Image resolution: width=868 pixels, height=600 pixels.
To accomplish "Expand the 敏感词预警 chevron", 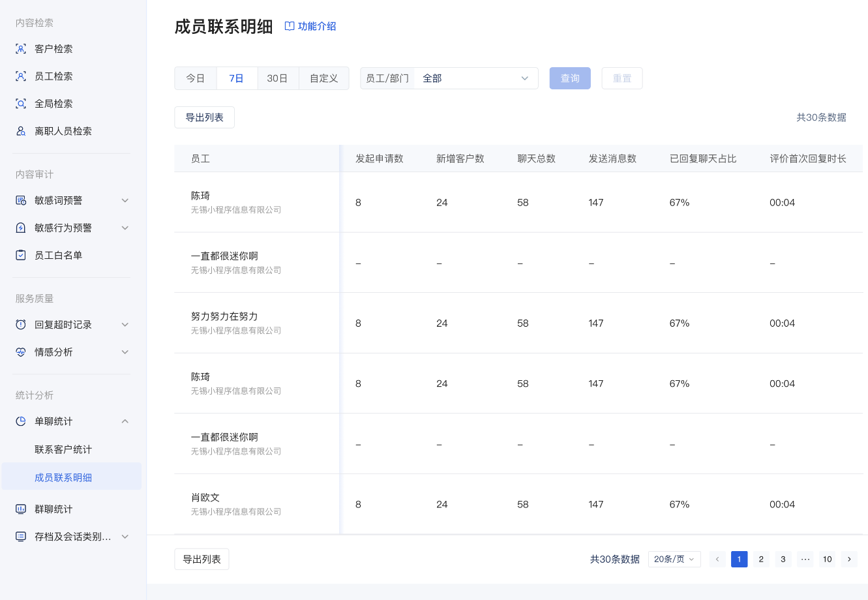I will click(x=125, y=200).
